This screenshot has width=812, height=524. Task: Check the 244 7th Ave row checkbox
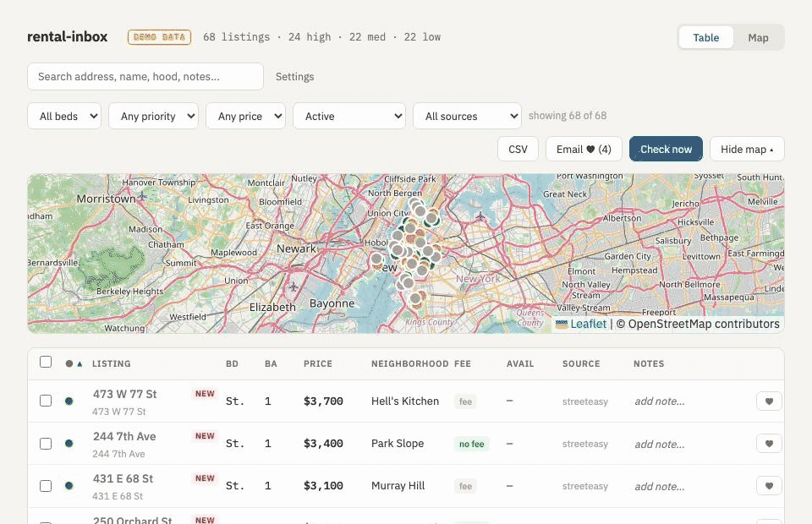(46, 444)
